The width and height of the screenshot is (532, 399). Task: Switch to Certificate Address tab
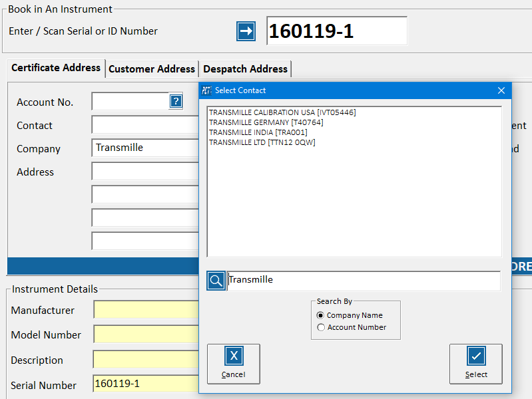tap(56, 68)
